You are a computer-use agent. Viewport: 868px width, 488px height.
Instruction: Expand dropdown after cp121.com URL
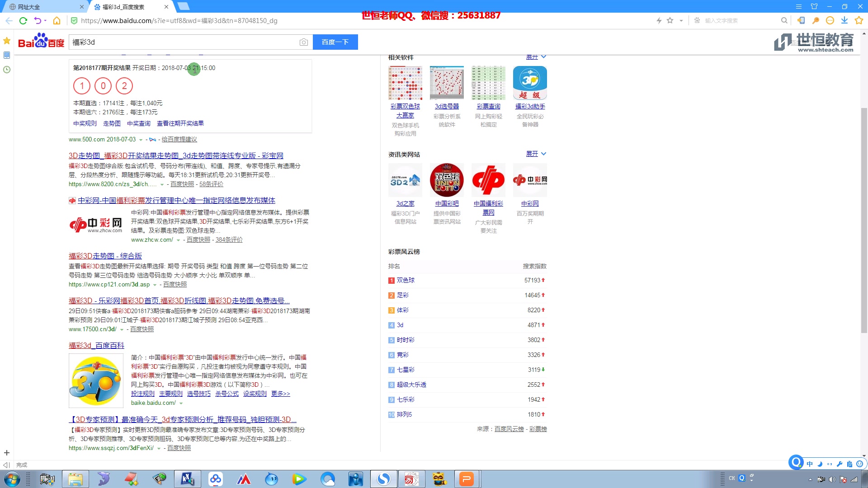[155, 285]
